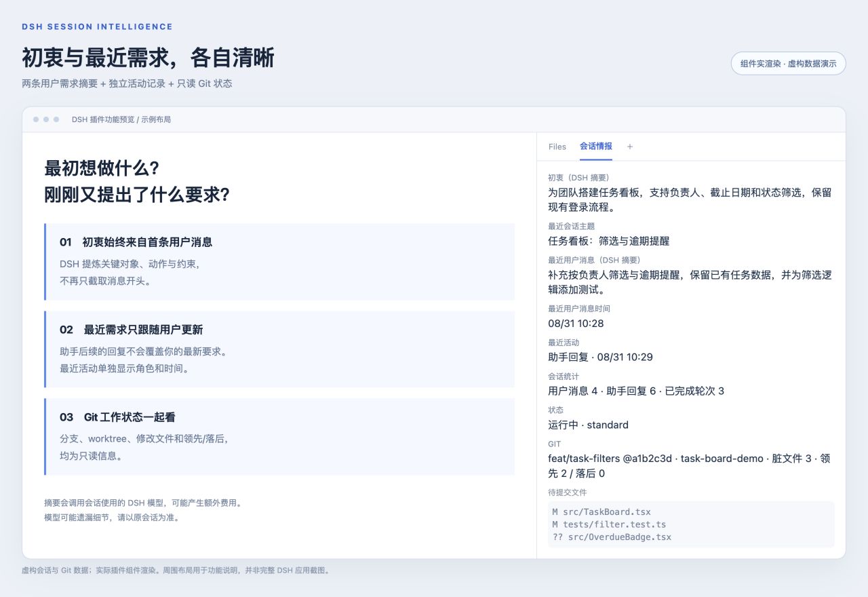This screenshot has width=868, height=597.
Task: Click file row M src/TaskBoard.tsx
Action: [x=601, y=512]
